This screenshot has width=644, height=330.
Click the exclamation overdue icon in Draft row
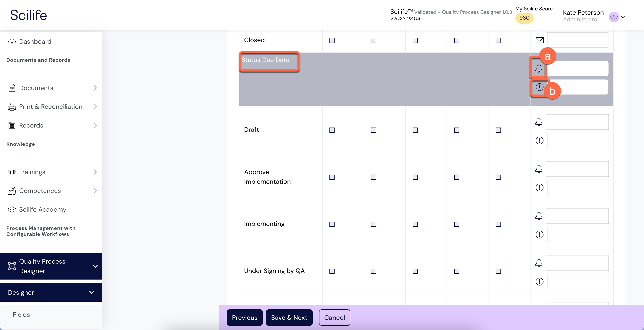[x=539, y=141]
